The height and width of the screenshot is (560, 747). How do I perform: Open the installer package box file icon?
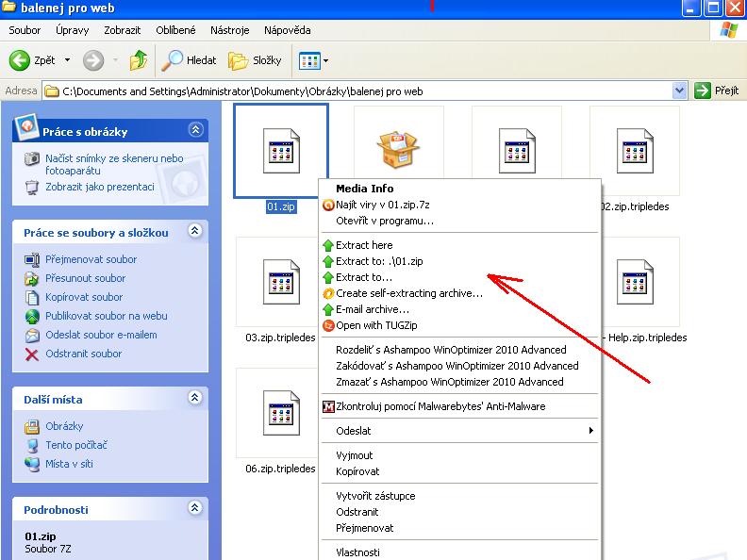click(398, 149)
